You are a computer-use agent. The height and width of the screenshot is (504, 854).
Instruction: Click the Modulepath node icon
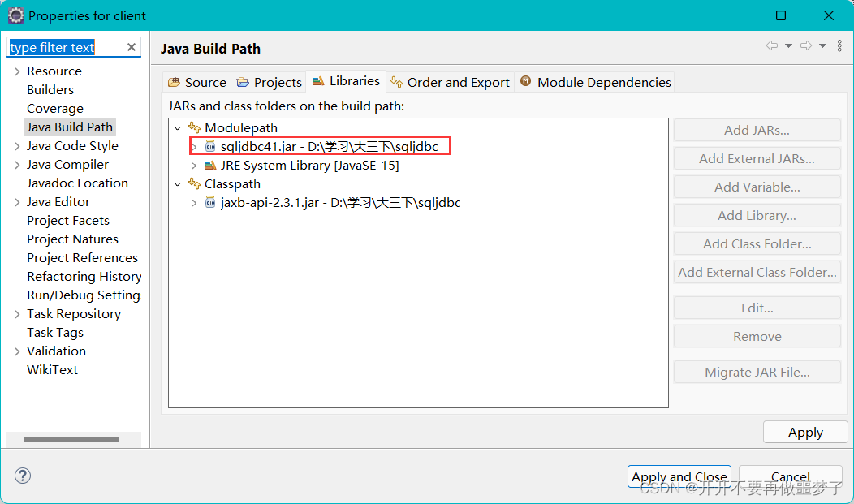click(x=194, y=127)
